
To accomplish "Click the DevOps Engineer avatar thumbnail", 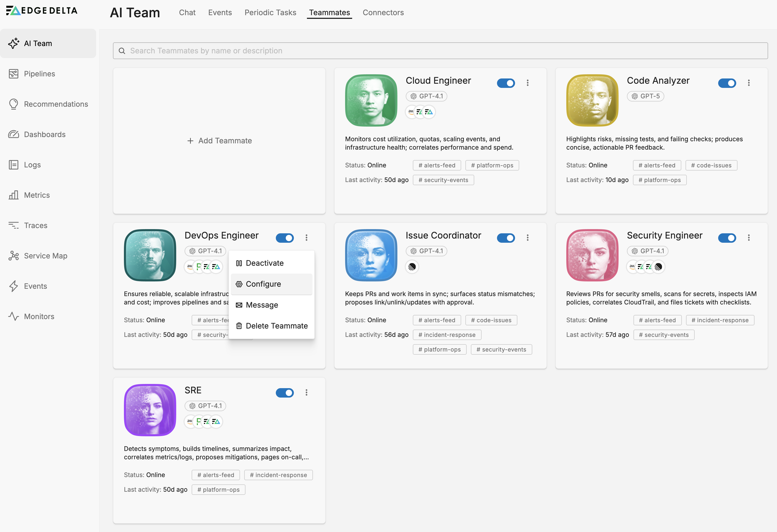I will [x=150, y=255].
